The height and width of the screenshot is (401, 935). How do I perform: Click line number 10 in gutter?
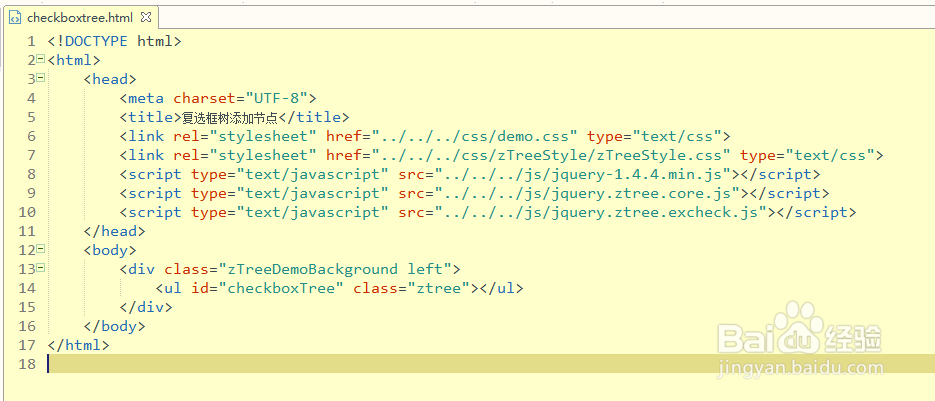(x=27, y=212)
